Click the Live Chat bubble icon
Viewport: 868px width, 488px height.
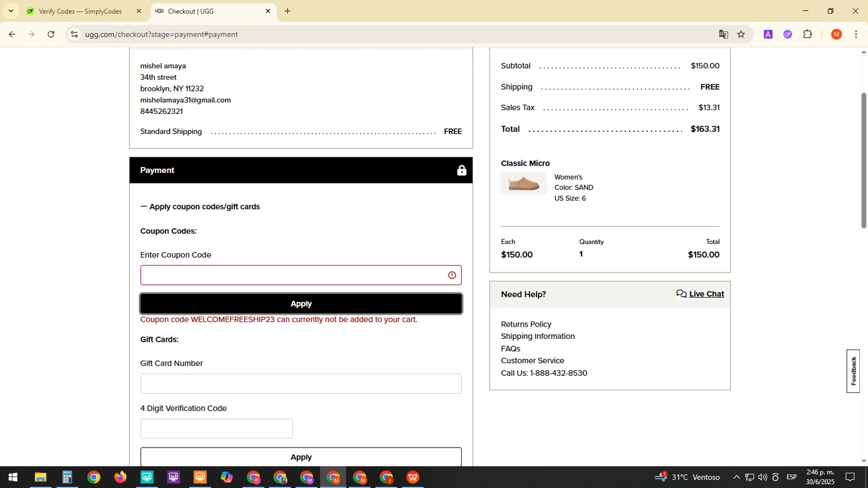click(682, 294)
